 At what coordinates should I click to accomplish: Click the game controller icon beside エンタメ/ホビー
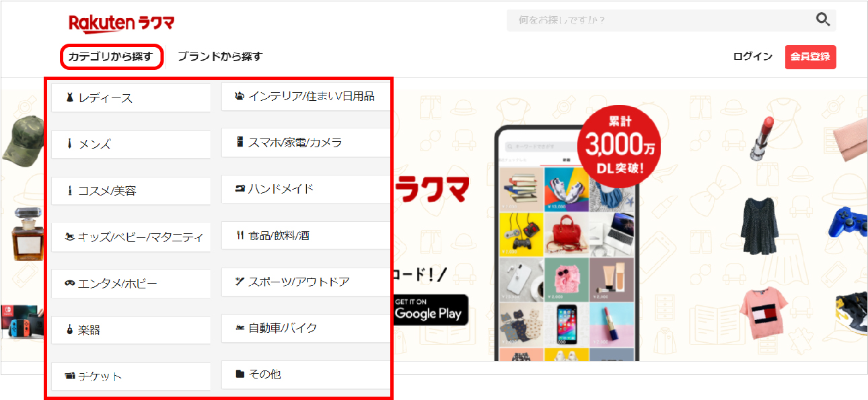pyautogui.click(x=69, y=284)
